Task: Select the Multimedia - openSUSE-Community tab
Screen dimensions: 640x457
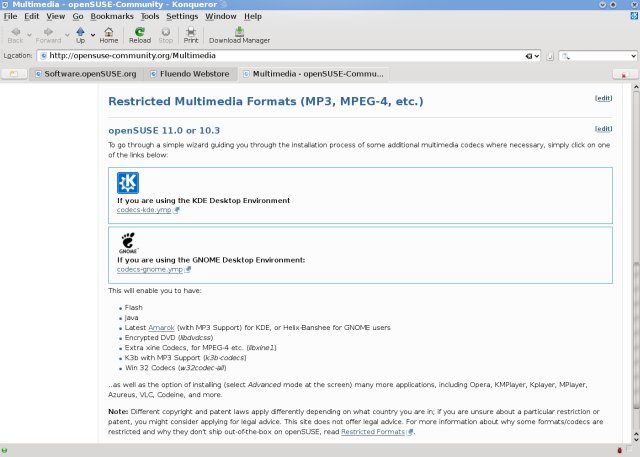Action: (313, 74)
